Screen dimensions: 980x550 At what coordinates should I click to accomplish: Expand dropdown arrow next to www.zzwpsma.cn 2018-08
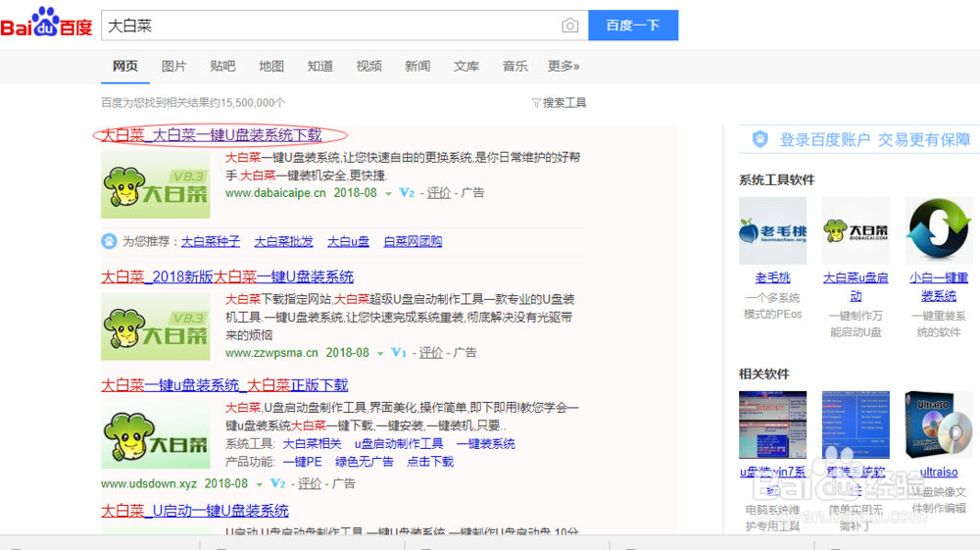tap(380, 354)
